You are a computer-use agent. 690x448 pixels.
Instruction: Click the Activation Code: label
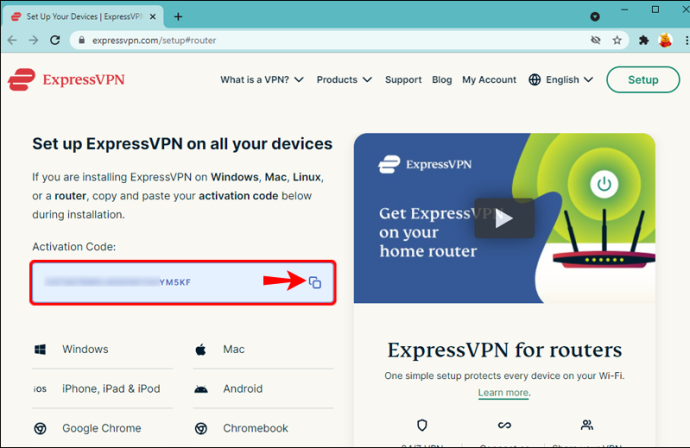[74, 247]
